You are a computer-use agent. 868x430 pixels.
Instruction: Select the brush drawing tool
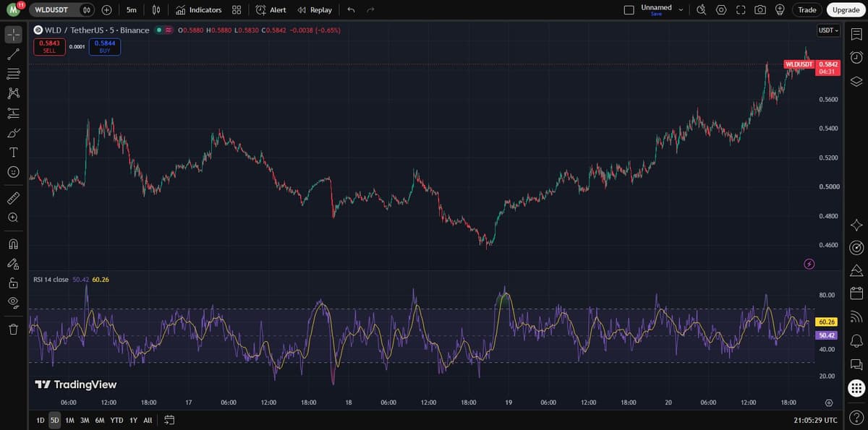[13, 133]
